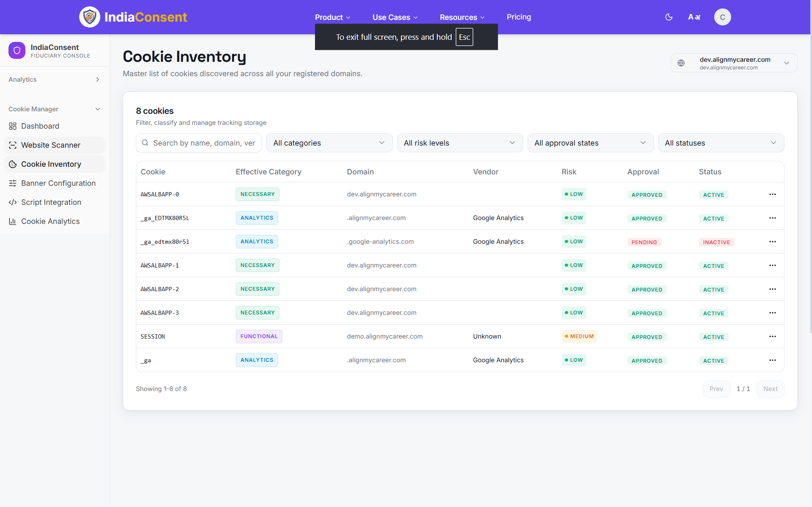
Task: Open Dashboard in the sidebar
Action: coord(55,126)
